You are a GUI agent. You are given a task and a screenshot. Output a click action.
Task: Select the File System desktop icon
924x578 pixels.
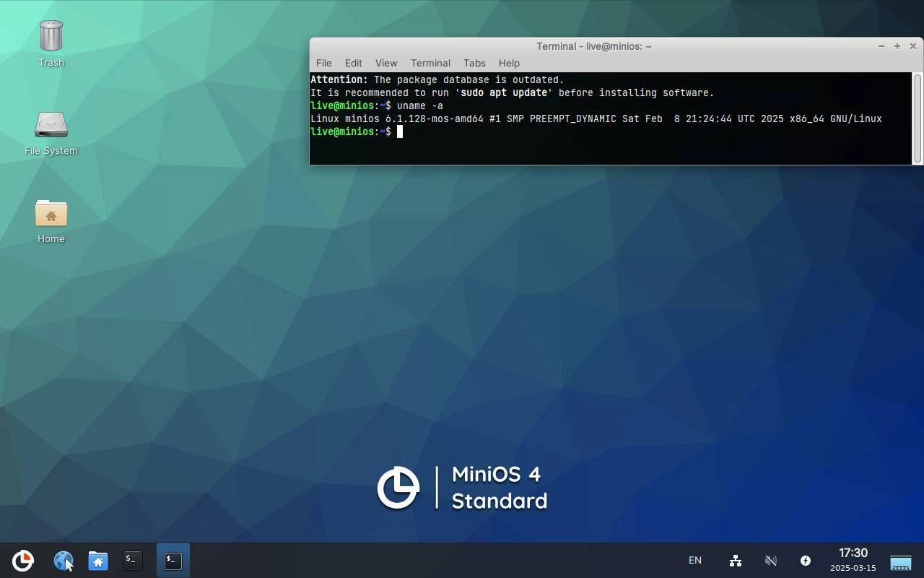pos(51,134)
